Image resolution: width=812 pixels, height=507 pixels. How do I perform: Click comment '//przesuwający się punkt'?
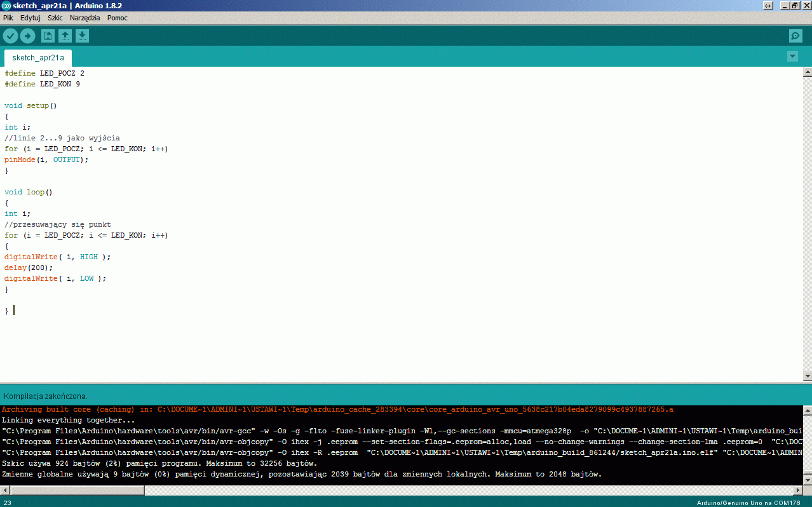tap(58, 224)
